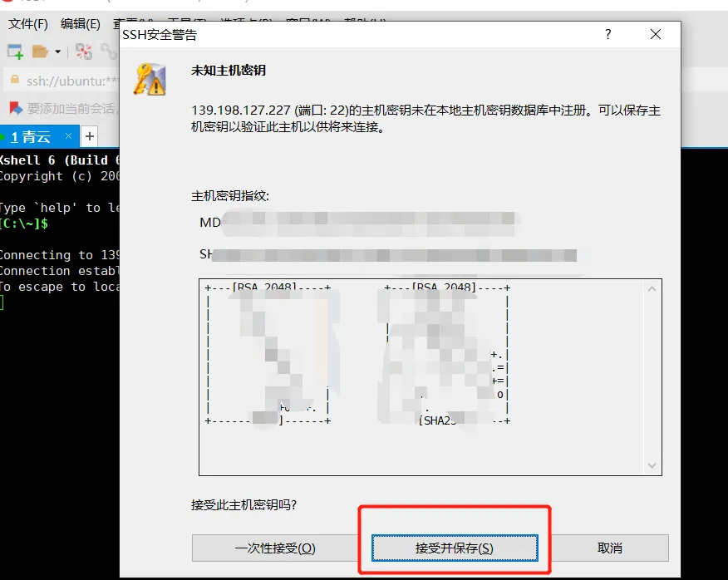Click 一次性接受(O) button
The image size is (728, 580).
point(275,548)
